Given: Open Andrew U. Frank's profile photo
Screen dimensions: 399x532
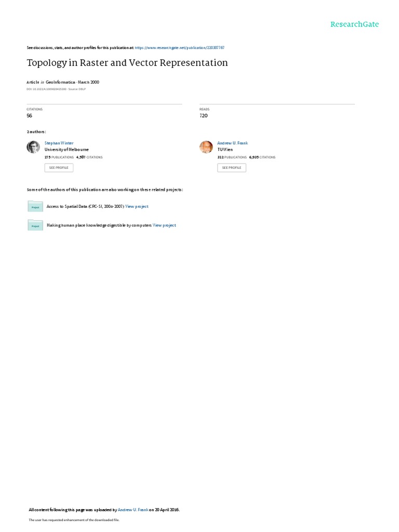Looking at the screenshot, I should coord(206,147).
